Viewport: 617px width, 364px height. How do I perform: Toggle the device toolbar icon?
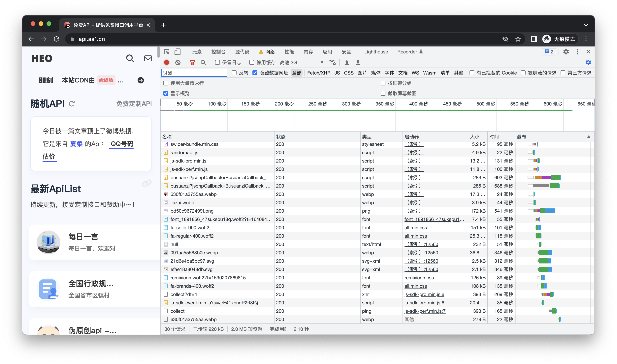click(177, 52)
